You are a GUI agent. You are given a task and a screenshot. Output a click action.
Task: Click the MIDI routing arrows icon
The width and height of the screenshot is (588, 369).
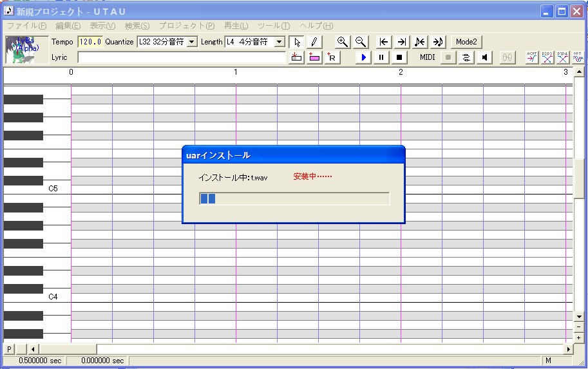[466, 57]
